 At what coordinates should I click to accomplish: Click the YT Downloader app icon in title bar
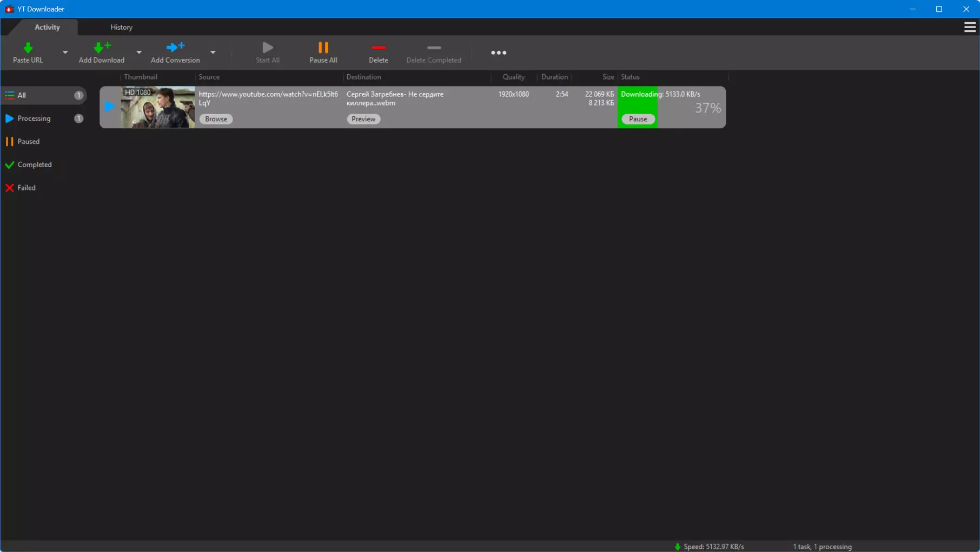(9, 9)
